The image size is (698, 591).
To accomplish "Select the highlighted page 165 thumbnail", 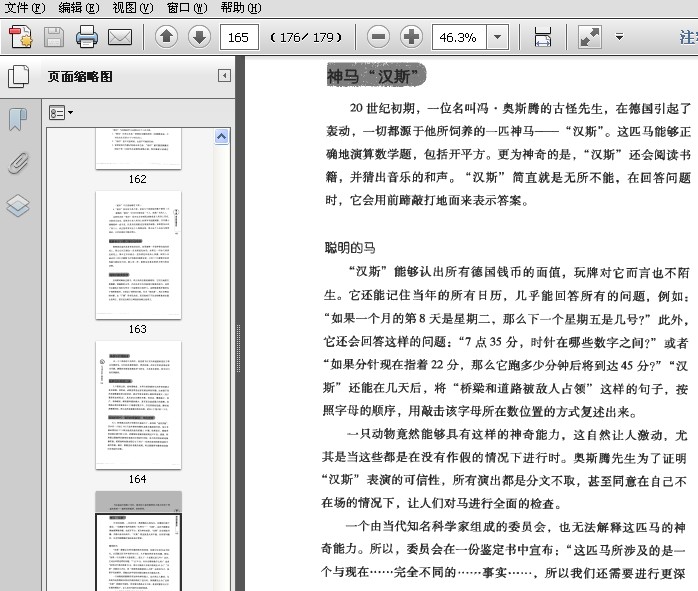I will [x=138, y=541].
